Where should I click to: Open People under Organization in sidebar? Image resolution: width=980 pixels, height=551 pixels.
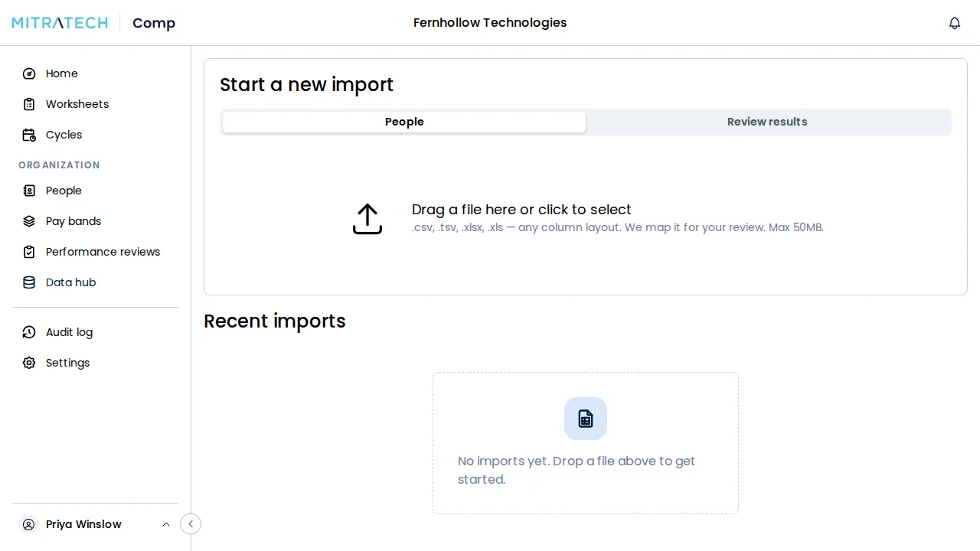[64, 191]
